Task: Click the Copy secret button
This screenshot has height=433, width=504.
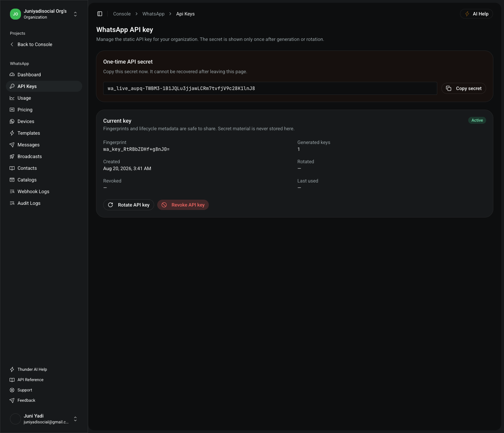Action: [464, 88]
